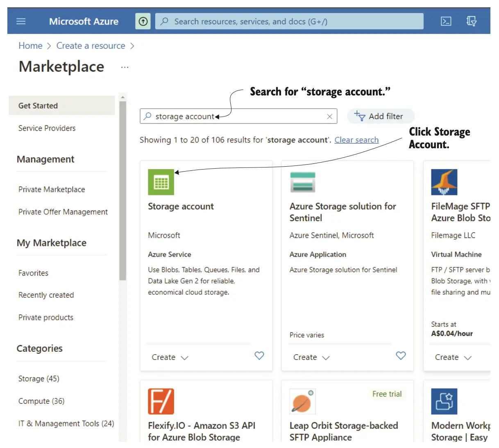499x448 pixels.
Task: Expand Create dropdown on FileMage SFTP card
Action: [x=453, y=357]
